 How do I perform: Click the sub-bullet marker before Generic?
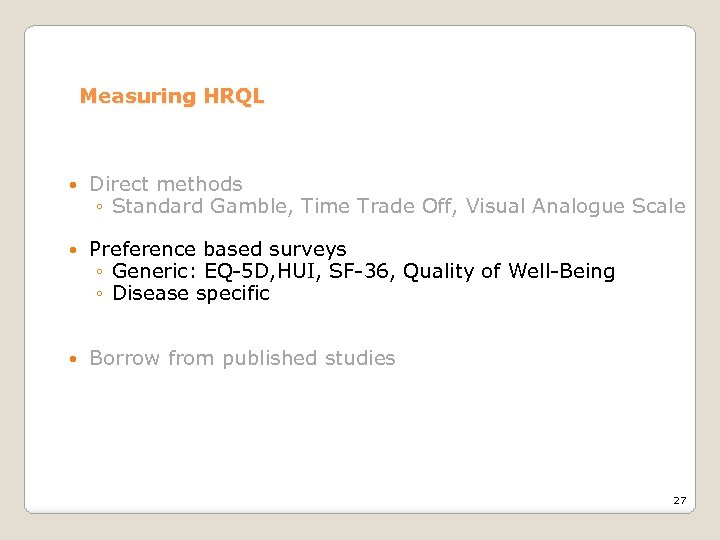tap(100, 272)
